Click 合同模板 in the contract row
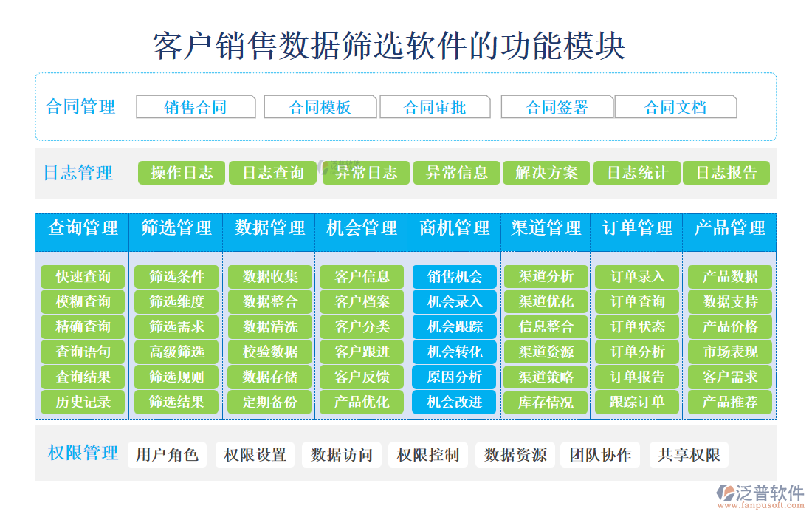The image size is (812, 517). [x=319, y=106]
